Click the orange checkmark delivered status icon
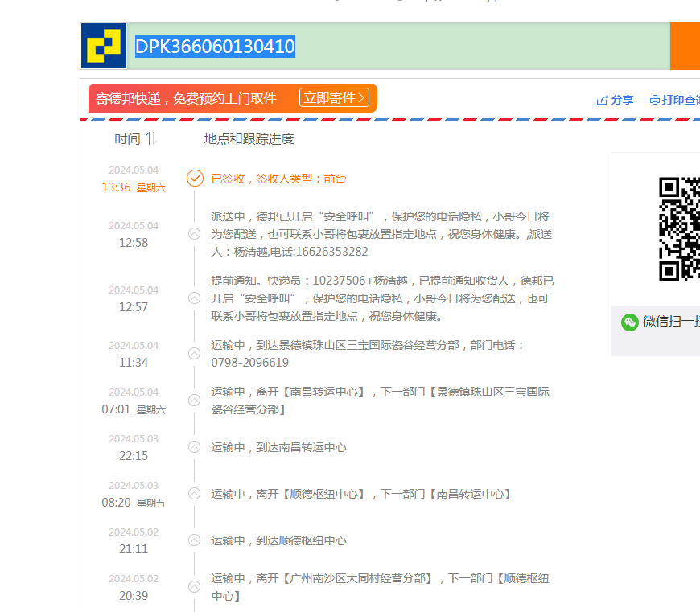This screenshot has width=700, height=612. click(195, 179)
